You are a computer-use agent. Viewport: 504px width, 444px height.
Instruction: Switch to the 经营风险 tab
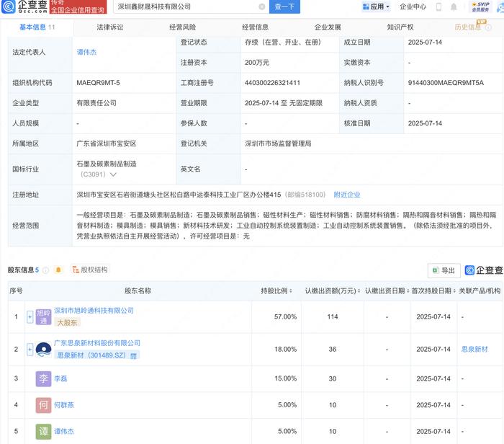click(x=183, y=27)
